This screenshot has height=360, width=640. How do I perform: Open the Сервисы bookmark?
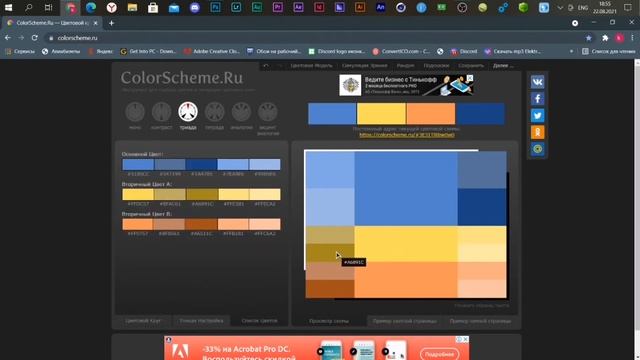point(20,51)
